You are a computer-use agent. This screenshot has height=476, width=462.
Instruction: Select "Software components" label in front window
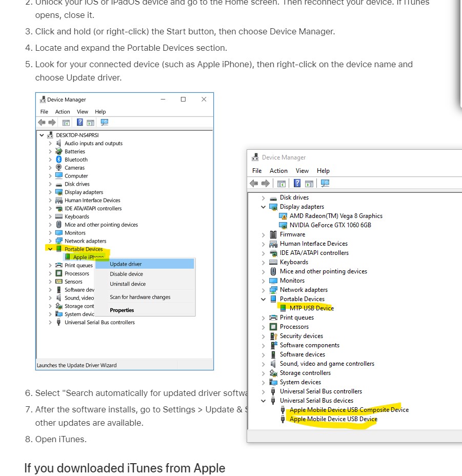click(x=310, y=345)
